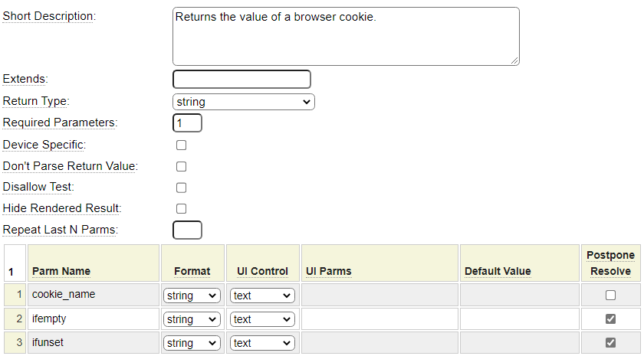Toggle Hide Rendered Result checkbox
Image resolution: width=644 pixels, height=356 pixels.
[x=181, y=208]
